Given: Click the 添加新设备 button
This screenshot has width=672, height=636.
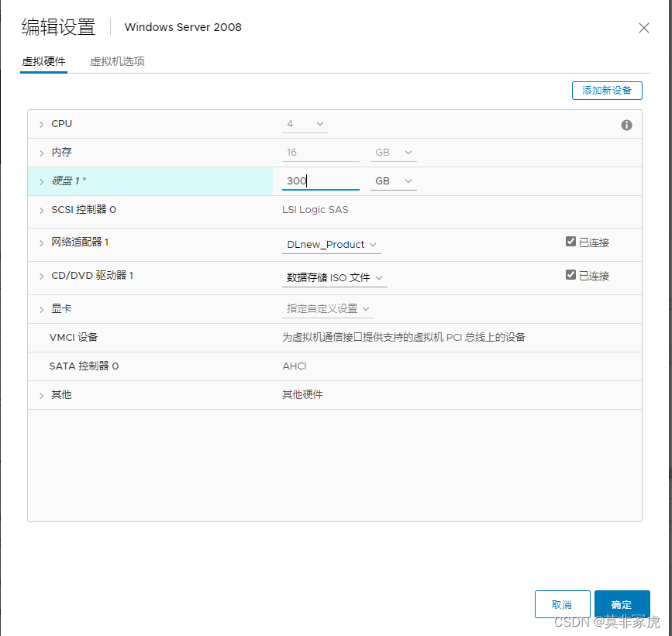Looking at the screenshot, I should point(607,91).
